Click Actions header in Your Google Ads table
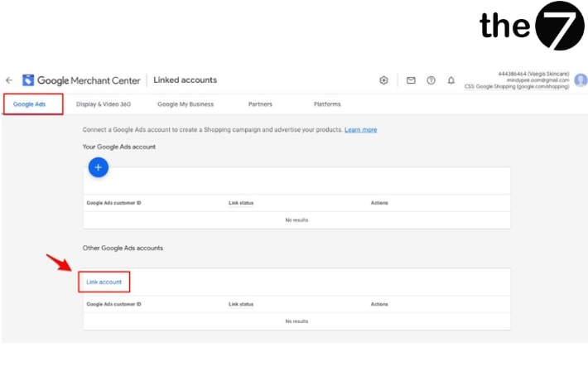This screenshot has height=386, width=588. tap(379, 203)
